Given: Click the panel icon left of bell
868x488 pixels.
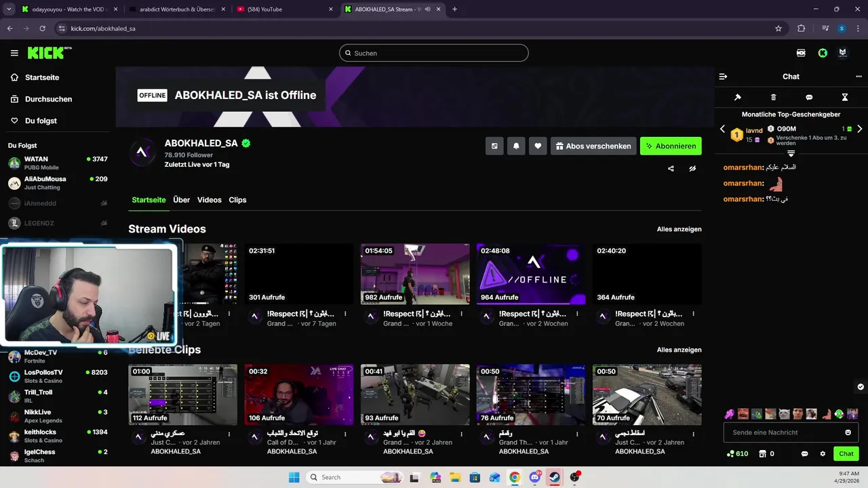Looking at the screenshot, I should click(494, 146).
